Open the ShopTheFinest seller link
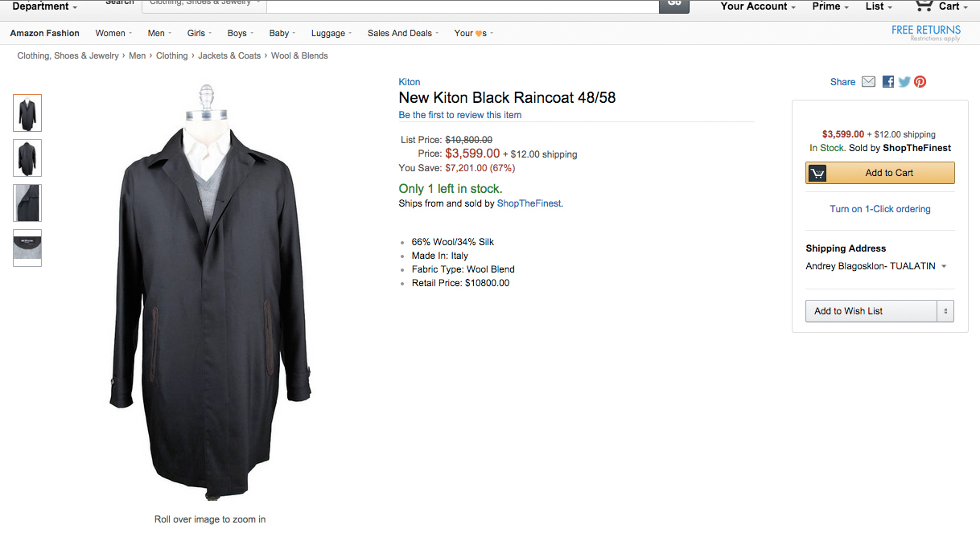 pos(529,203)
